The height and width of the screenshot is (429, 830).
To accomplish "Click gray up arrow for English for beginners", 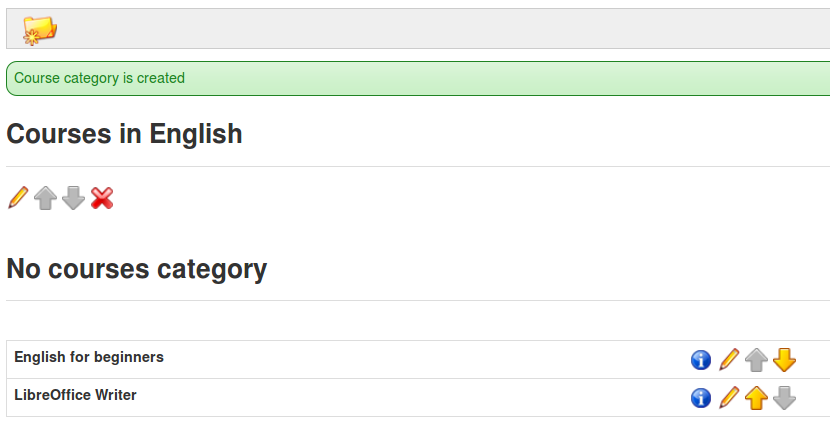I will click(756, 360).
